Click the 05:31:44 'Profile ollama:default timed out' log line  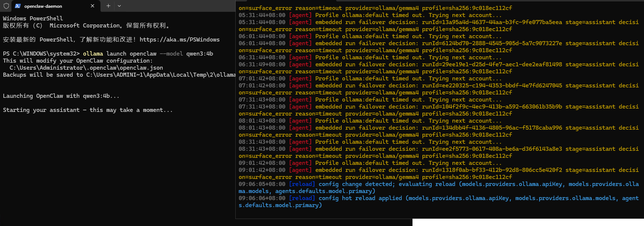(370, 15)
